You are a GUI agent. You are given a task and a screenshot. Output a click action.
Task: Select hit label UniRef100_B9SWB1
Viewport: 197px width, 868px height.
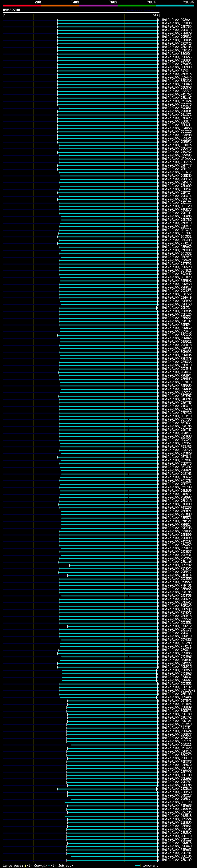click(176, 108)
